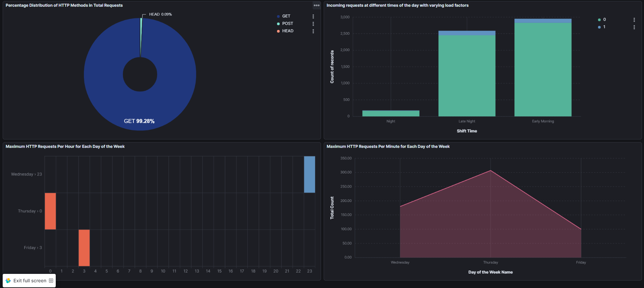Viewport: 644px width, 288px height.
Task: Toggle GET series in pie legend
Action: pos(286,16)
